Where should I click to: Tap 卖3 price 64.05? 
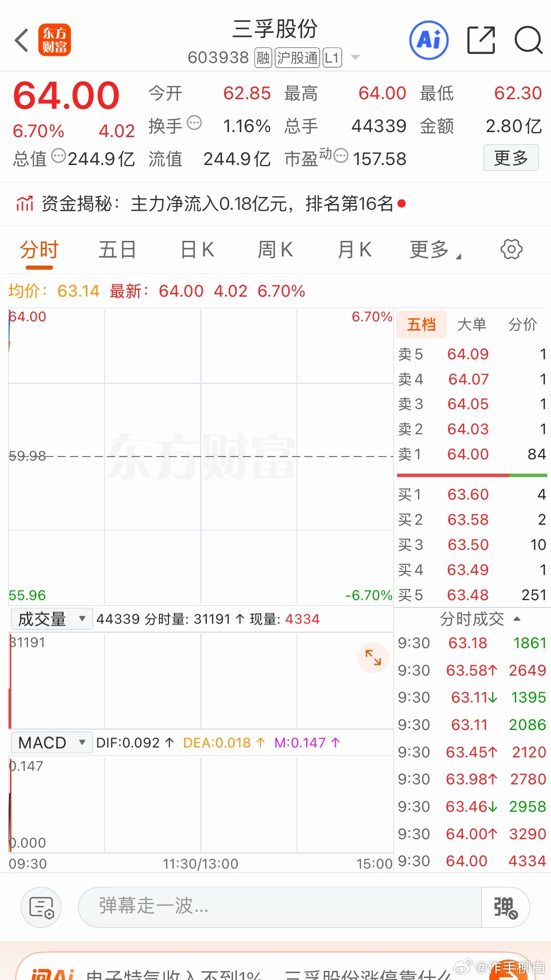(468, 404)
